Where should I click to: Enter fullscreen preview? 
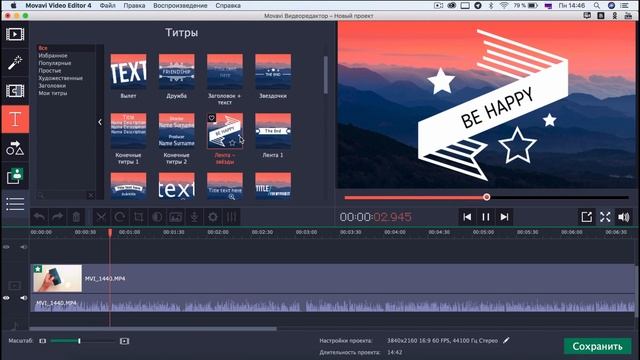[x=605, y=217]
